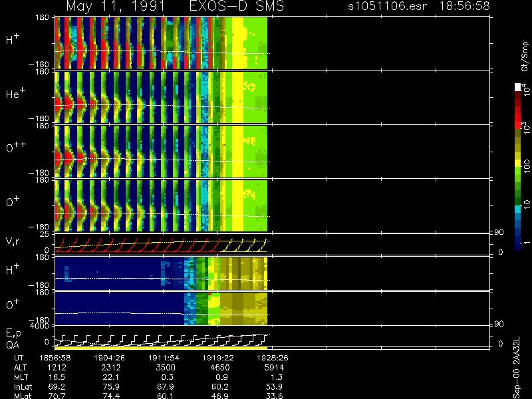This screenshot has width=532, height=399.
Task: Click the "ALT" row label
Action: [x=20, y=368]
